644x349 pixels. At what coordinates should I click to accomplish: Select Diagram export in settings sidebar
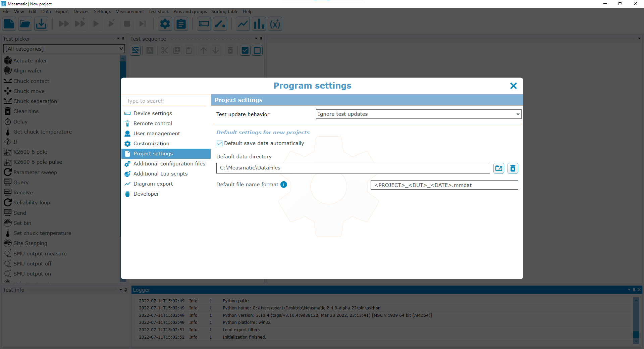tap(166, 184)
